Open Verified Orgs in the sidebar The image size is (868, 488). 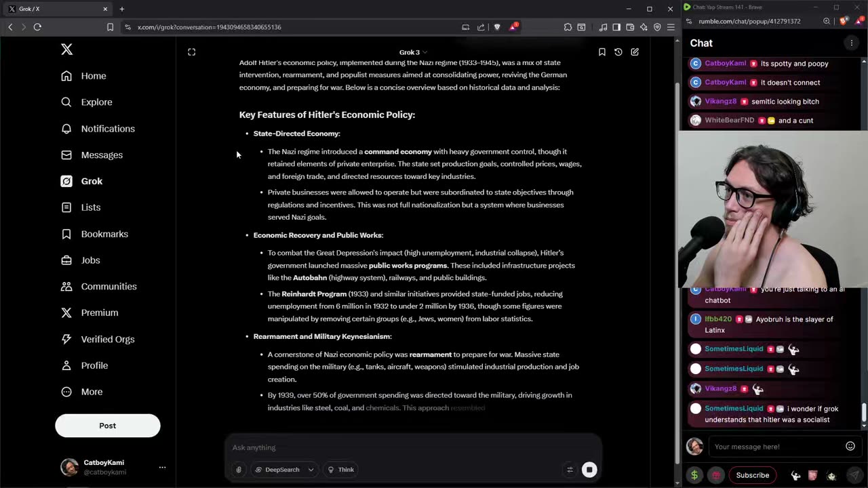click(98, 339)
